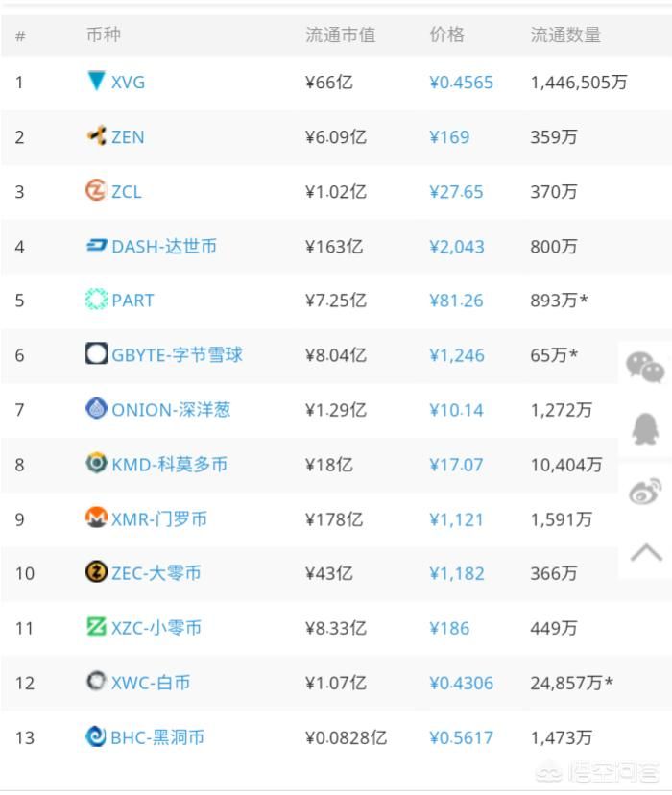
Task: Sort by 价格 column header
Action: click(x=446, y=35)
